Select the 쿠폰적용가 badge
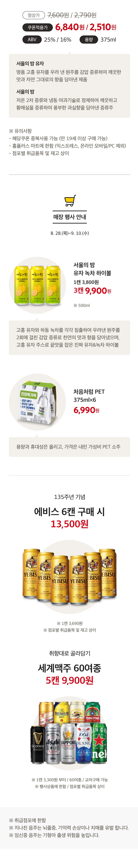138x868 pixels. pos(38,27)
